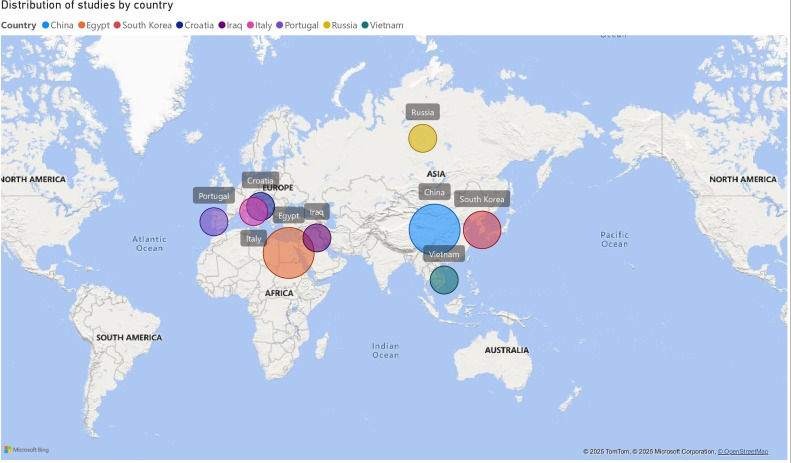Select the orange Egypt bubble on map

[x=289, y=253]
